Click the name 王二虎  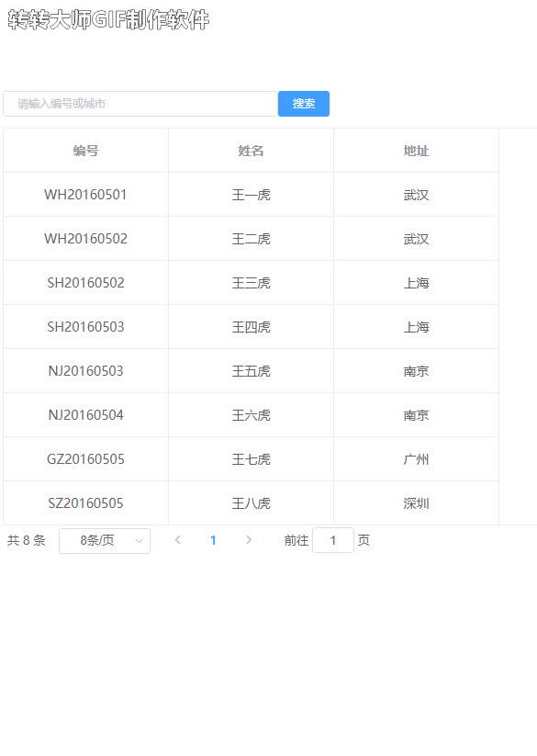point(251,239)
